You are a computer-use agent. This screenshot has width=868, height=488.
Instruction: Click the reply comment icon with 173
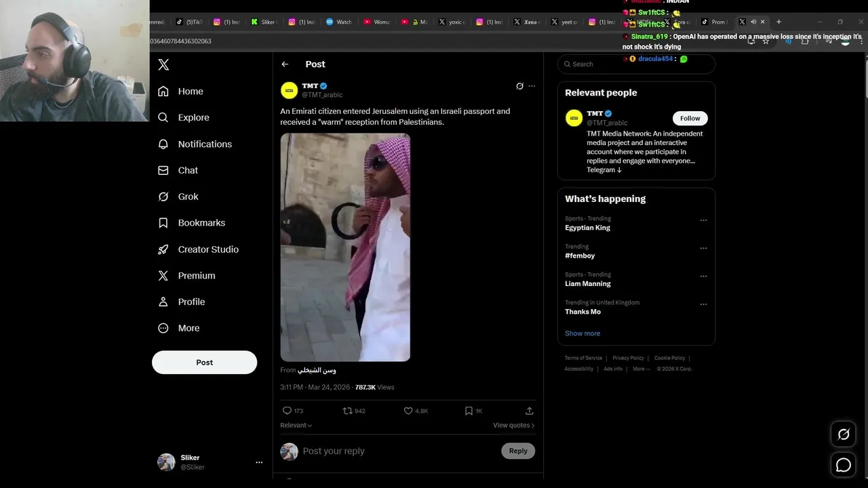[292, 411]
